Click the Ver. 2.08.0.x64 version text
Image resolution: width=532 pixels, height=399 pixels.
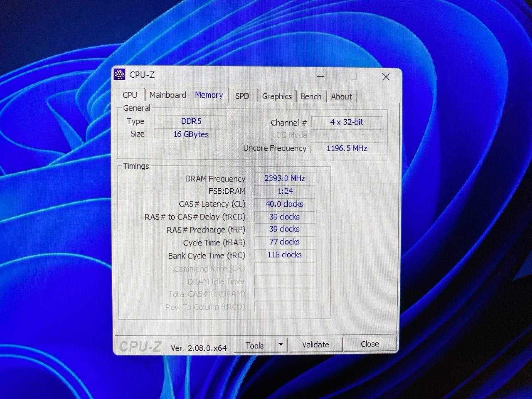(x=199, y=348)
